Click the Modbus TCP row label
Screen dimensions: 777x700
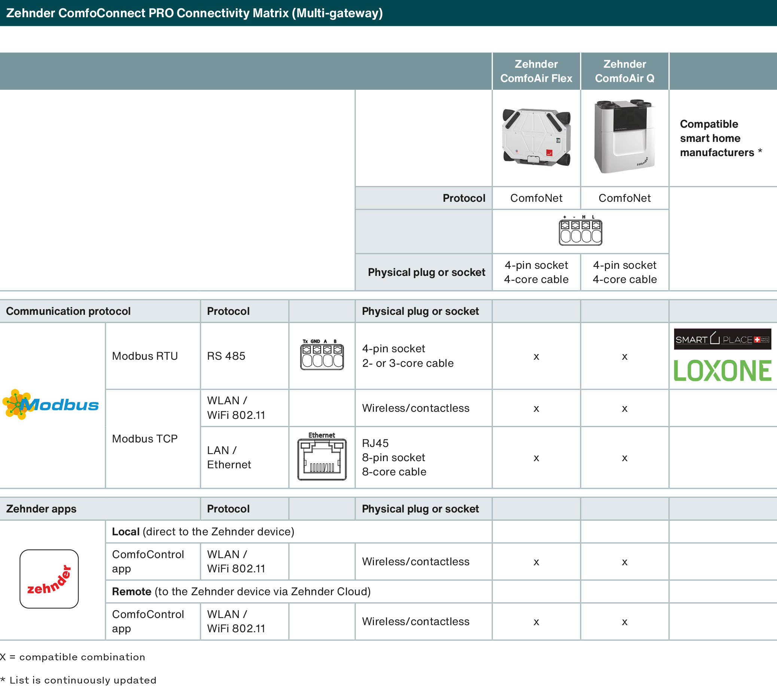pos(145,439)
